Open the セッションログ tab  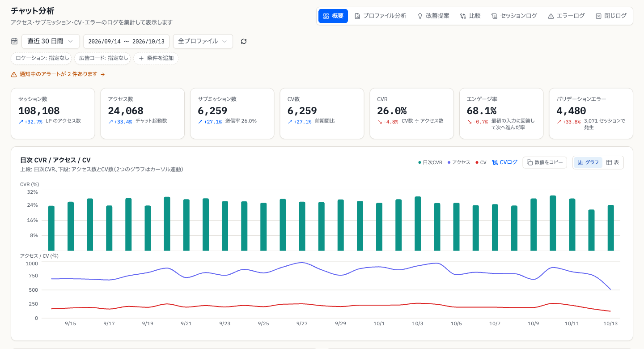pyautogui.click(x=514, y=16)
